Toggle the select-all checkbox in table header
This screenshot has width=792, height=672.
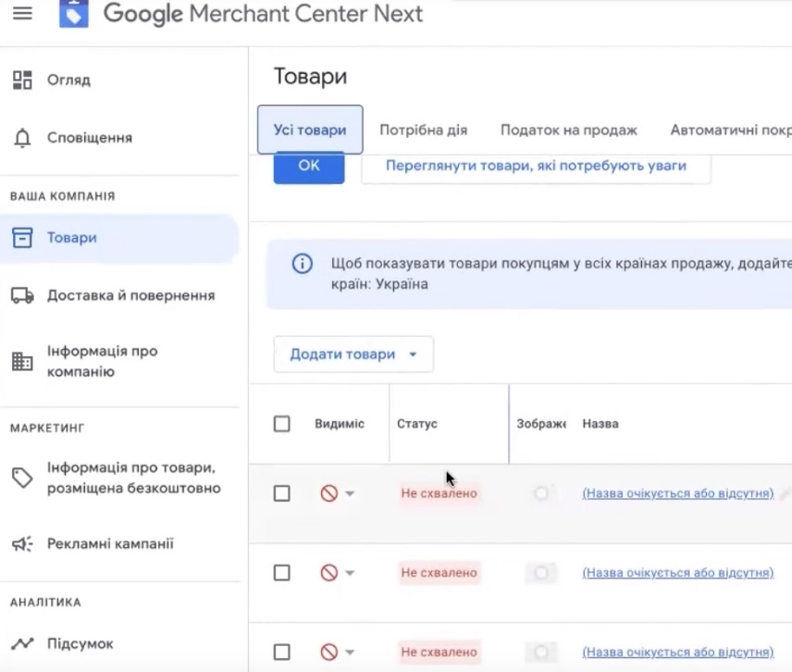pyautogui.click(x=282, y=424)
